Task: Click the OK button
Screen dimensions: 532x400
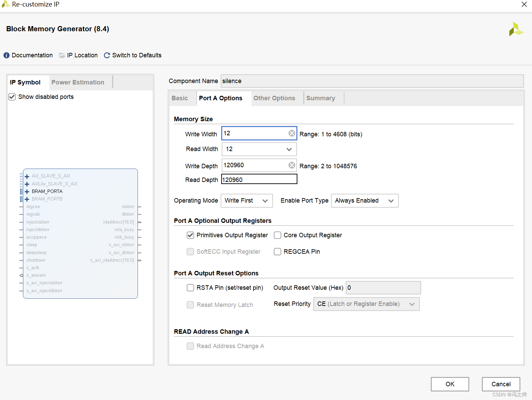Action: click(450, 384)
